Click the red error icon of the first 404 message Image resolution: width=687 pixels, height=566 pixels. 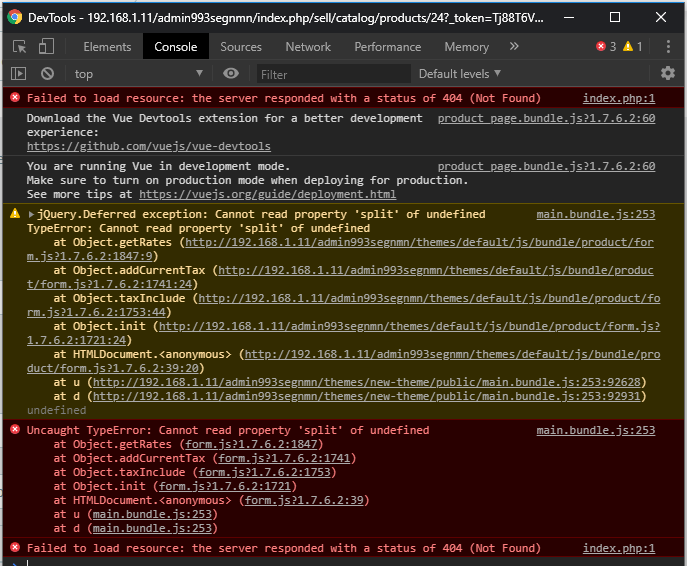point(15,97)
